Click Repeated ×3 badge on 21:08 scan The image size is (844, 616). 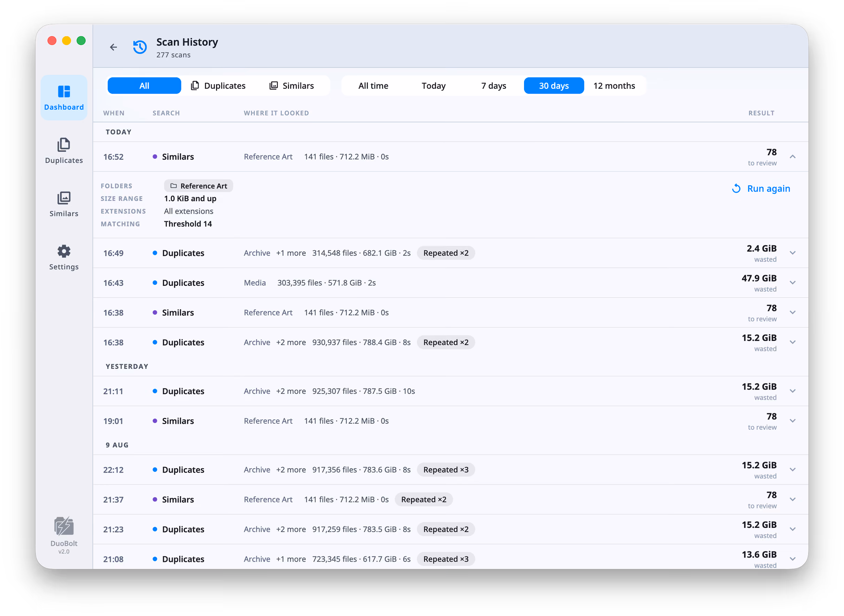(446, 559)
